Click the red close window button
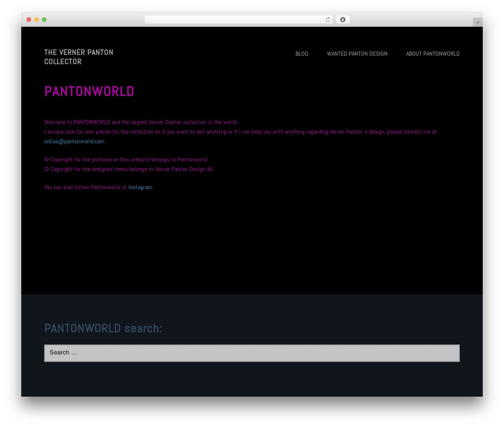This screenshot has height=427, width=504. [x=29, y=20]
